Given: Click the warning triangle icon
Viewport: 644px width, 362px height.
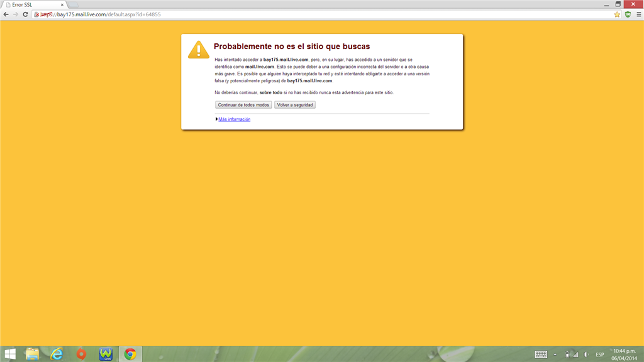Looking at the screenshot, I should point(199,50).
